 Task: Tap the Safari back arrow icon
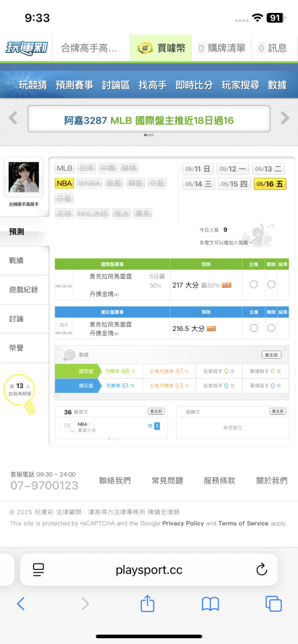[x=21, y=603]
